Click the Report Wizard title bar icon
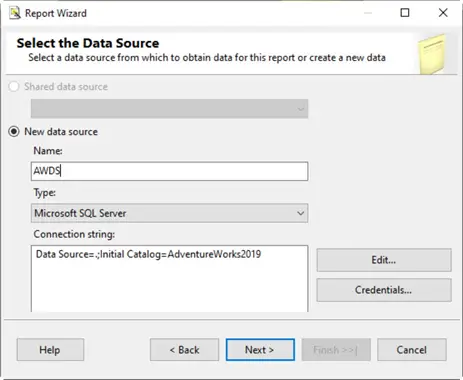This screenshot has height=380, width=463. tap(15, 13)
